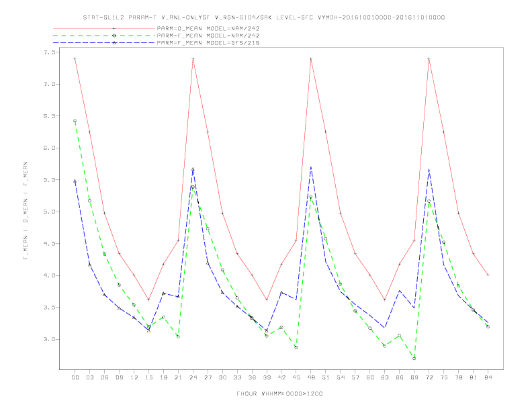Click the x-axis label FHOUR VHHMM:0000>1200
The height and width of the screenshot is (411, 532).
279,394
